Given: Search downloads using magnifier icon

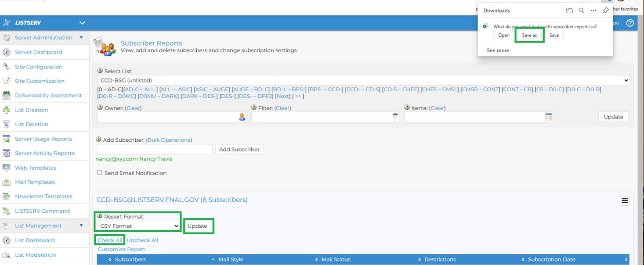Looking at the screenshot, I should (581, 11).
